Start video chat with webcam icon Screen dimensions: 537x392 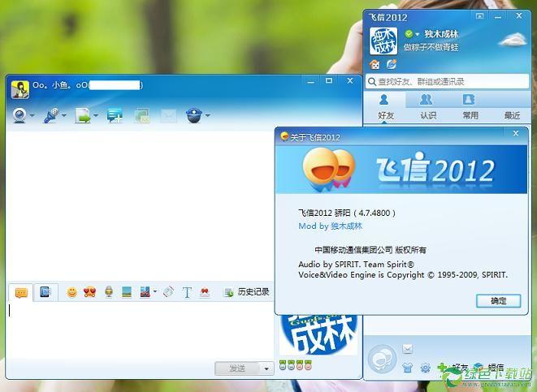(19, 115)
